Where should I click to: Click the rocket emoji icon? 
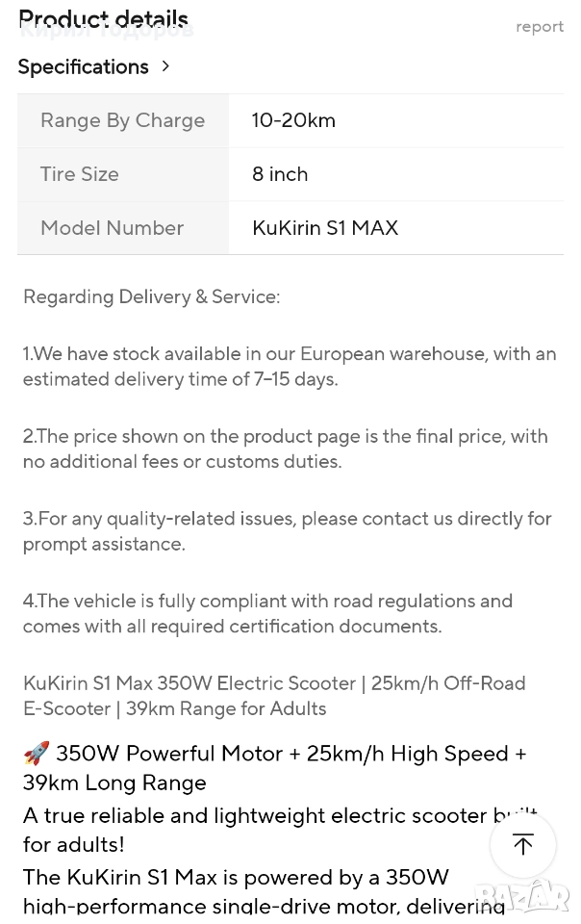[x=37, y=753]
